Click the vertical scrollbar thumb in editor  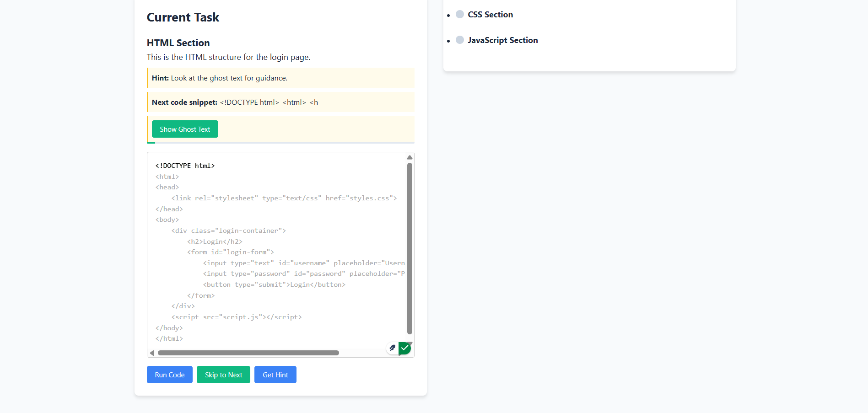tap(410, 248)
